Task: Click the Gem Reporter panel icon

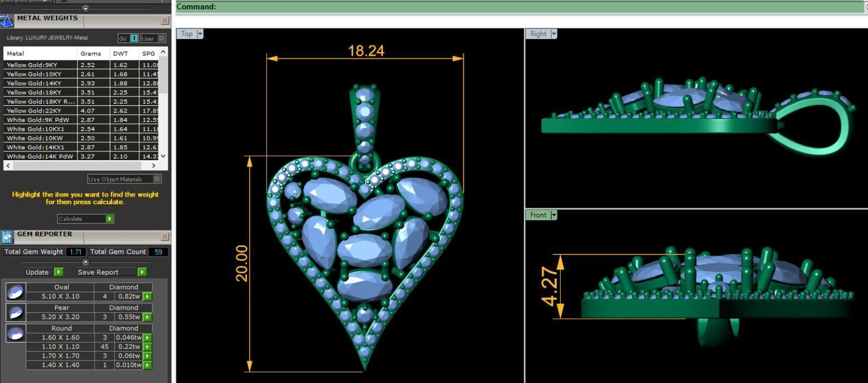Action: coord(7,236)
